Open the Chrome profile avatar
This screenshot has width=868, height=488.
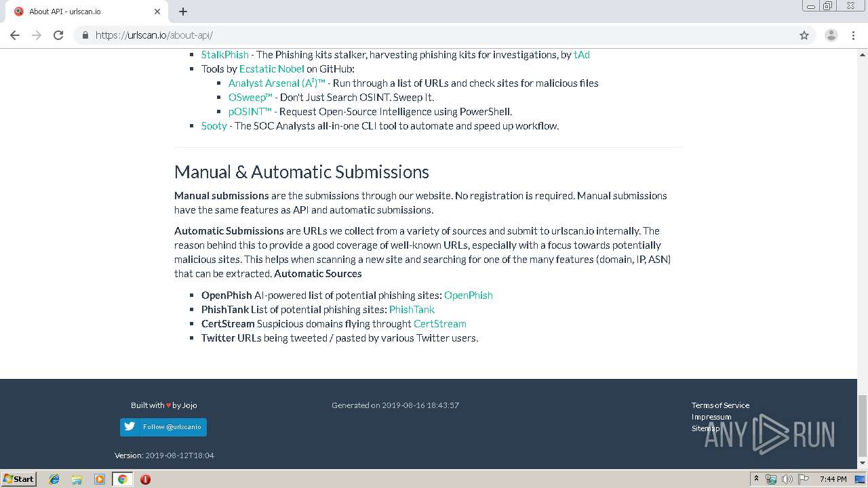pyautogui.click(x=831, y=35)
